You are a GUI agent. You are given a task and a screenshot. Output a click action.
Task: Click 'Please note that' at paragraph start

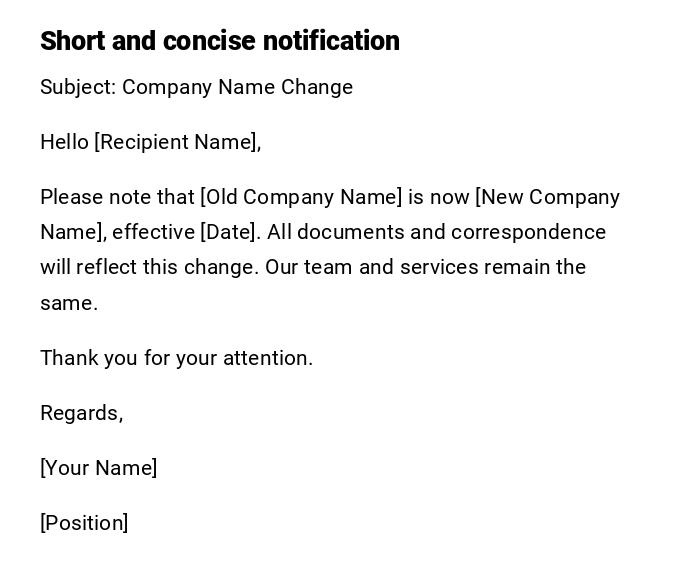coord(117,197)
